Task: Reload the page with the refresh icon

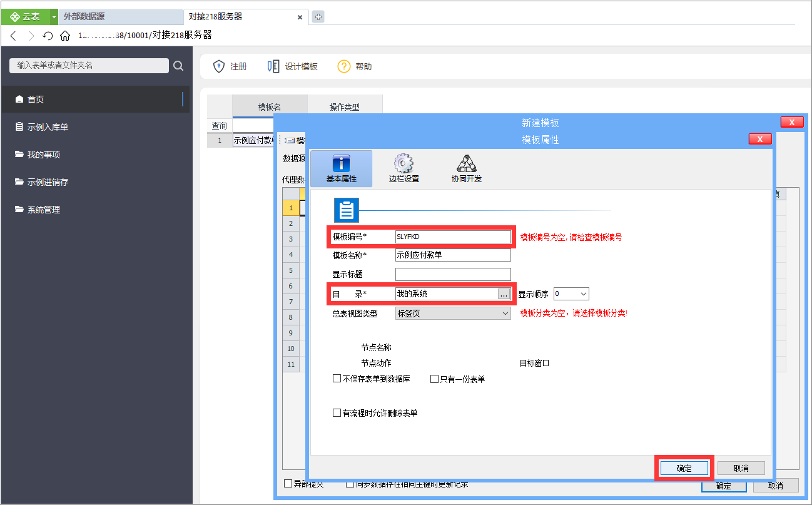Action: click(x=48, y=36)
